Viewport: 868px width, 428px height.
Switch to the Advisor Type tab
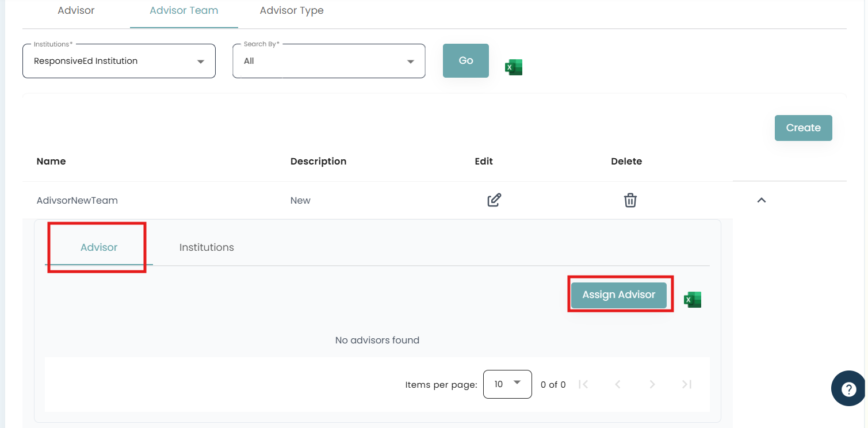pos(292,10)
